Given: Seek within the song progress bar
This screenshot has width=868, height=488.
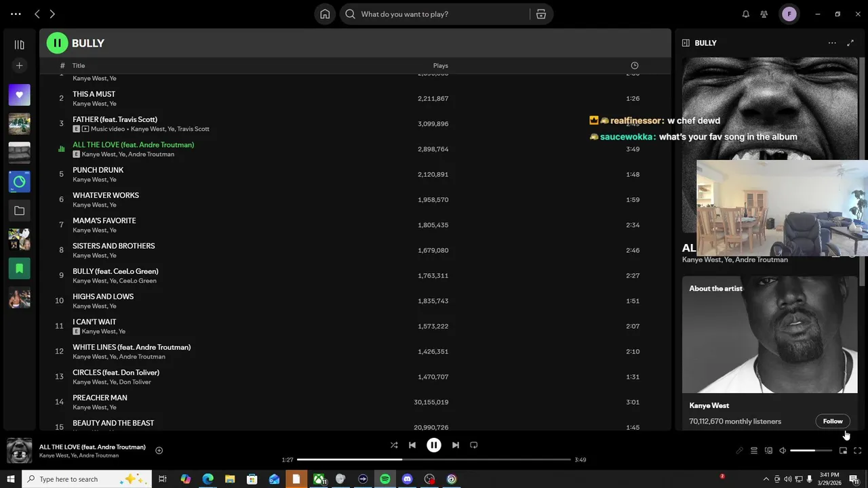Looking at the screenshot, I should click(x=434, y=460).
